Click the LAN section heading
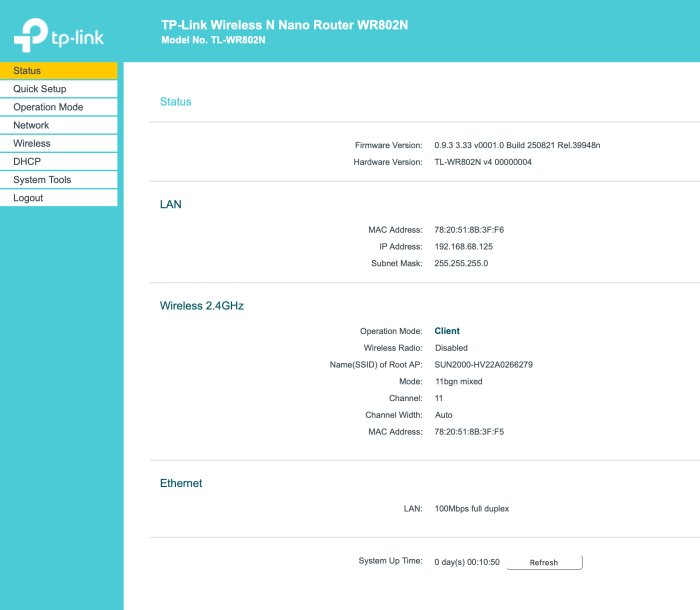 tap(171, 205)
